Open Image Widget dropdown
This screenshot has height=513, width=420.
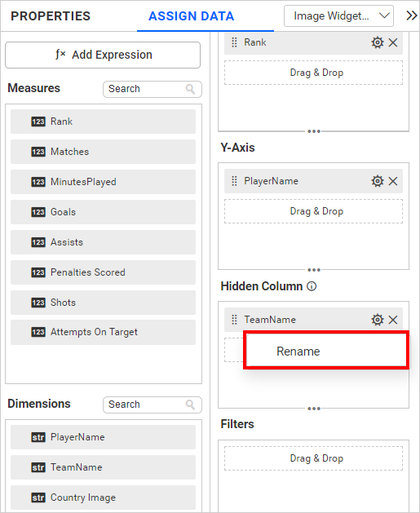click(338, 15)
